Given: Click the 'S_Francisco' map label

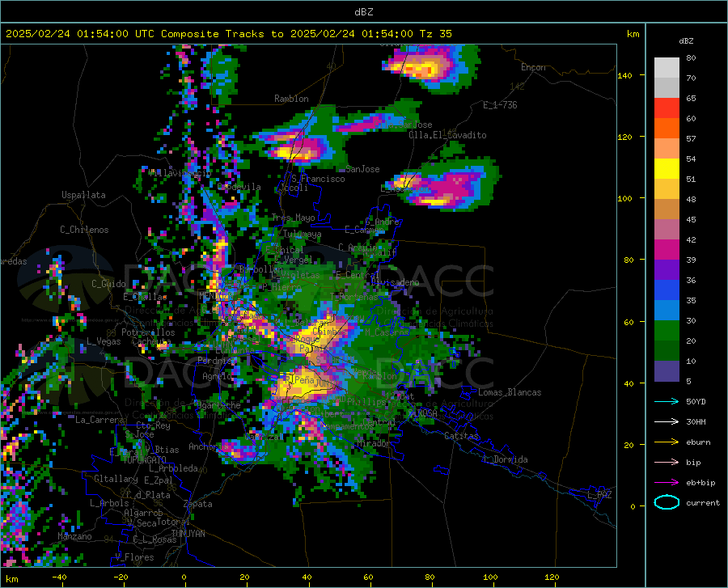Looking at the screenshot, I should click(x=318, y=179).
